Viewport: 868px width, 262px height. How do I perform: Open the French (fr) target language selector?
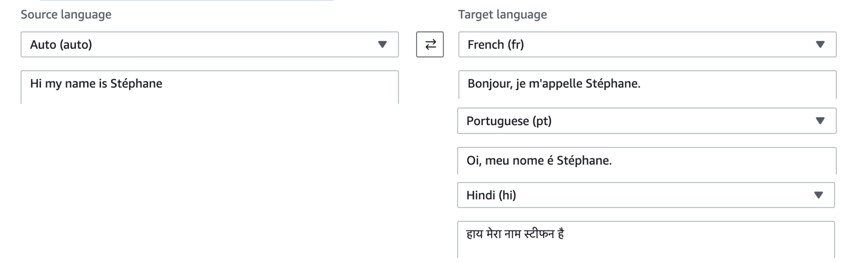click(640, 44)
